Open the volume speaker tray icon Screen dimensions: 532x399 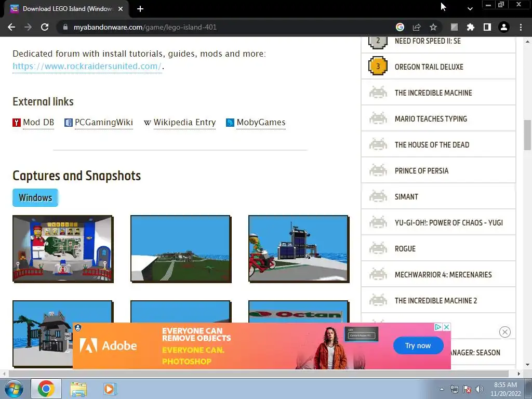coord(480,389)
